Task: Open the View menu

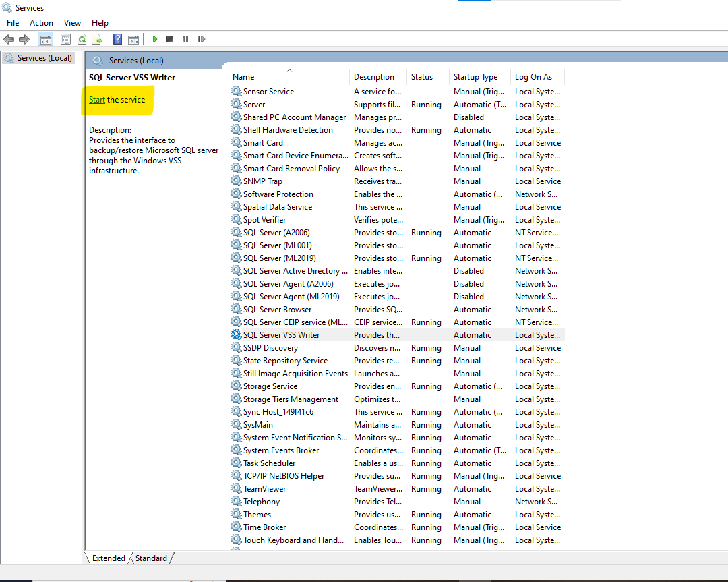Action: [x=72, y=23]
